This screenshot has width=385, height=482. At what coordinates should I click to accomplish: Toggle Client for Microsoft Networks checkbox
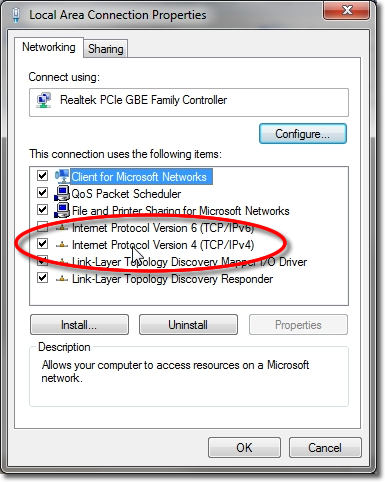(42, 175)
